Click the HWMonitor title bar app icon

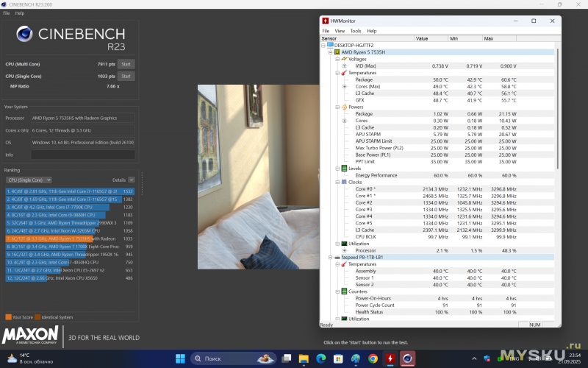(325, 21)
